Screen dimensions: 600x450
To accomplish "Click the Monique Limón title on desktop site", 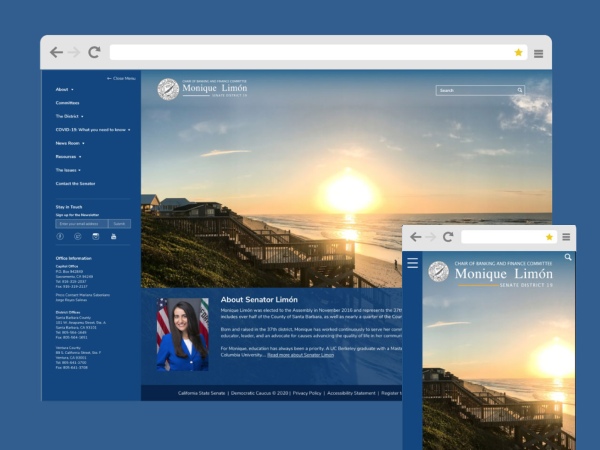I will click(215, 88).
